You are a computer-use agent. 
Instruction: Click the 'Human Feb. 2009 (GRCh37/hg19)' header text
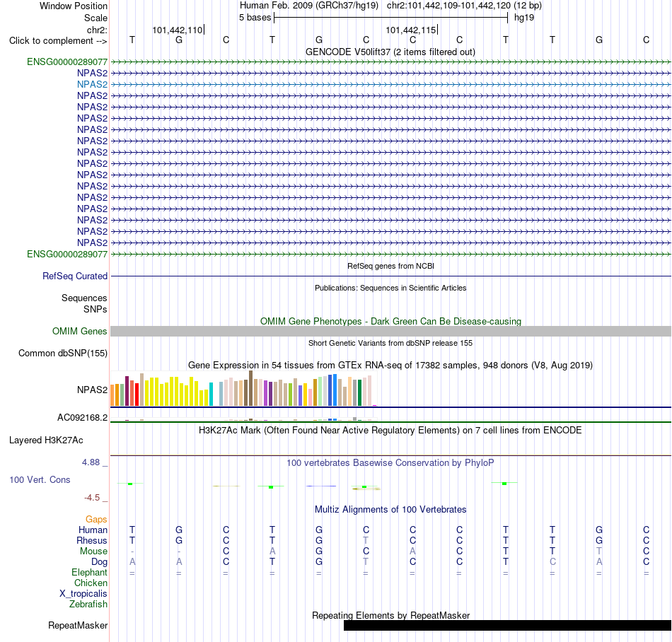point(309,6)
